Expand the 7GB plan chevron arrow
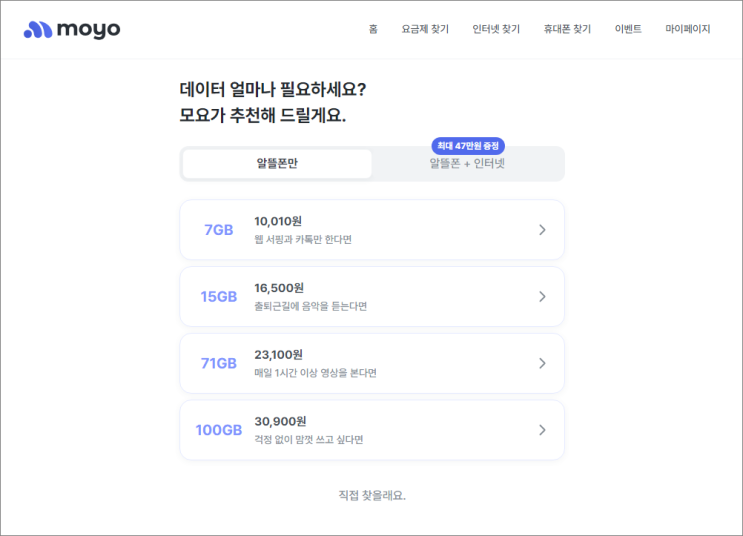This screenshot has width=743, height=536. click(x=542, y=230)
